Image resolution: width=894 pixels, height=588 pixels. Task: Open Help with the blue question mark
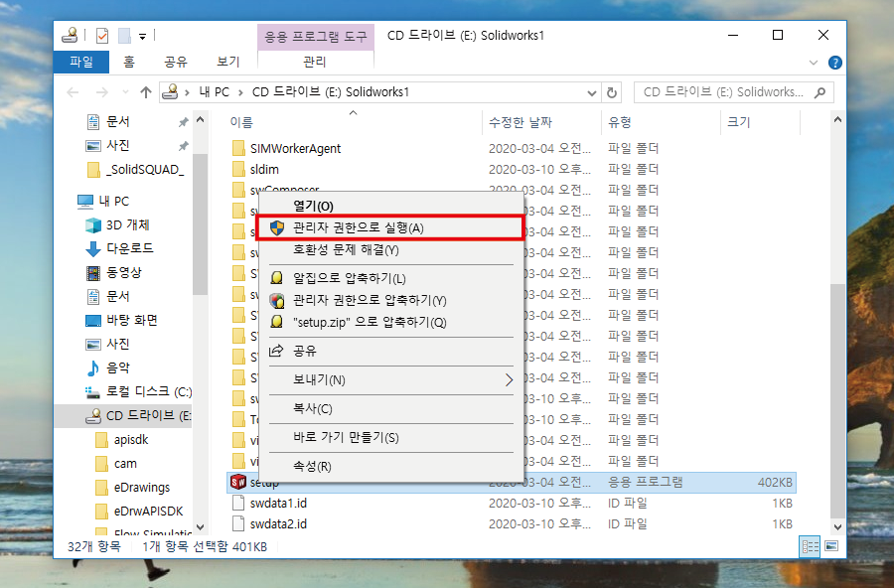tap(834, 63)
